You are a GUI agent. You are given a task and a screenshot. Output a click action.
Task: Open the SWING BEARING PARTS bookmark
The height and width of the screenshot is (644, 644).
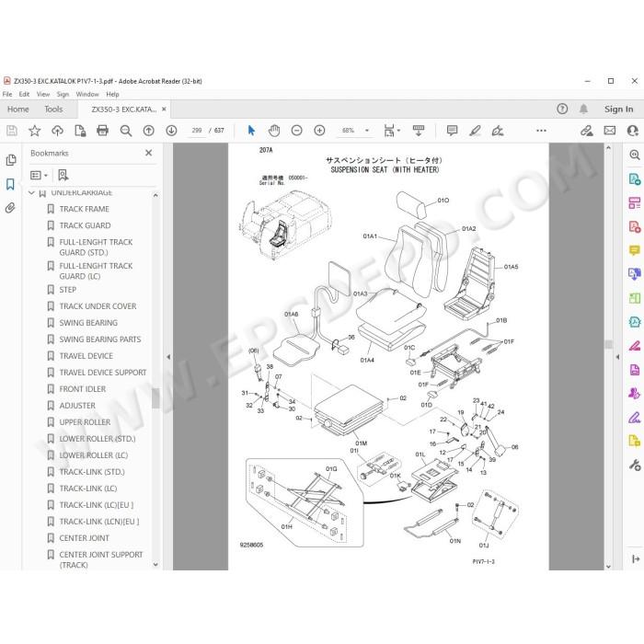[100, 339]
